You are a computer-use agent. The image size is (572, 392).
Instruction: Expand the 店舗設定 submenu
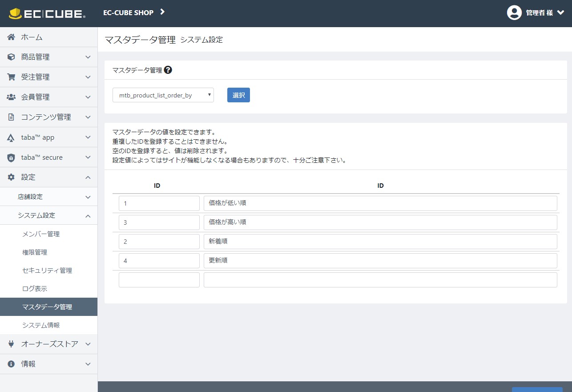point(88,197)
